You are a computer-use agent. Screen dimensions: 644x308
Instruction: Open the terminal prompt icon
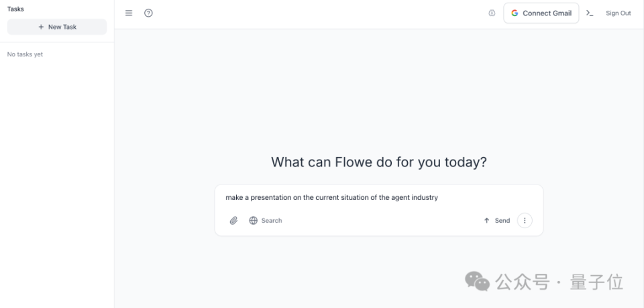click(590, 13)
